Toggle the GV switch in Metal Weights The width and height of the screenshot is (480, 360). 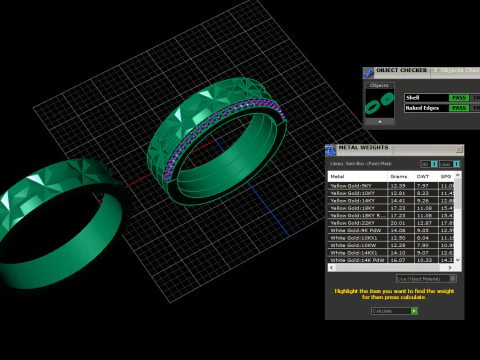(429, 164)
